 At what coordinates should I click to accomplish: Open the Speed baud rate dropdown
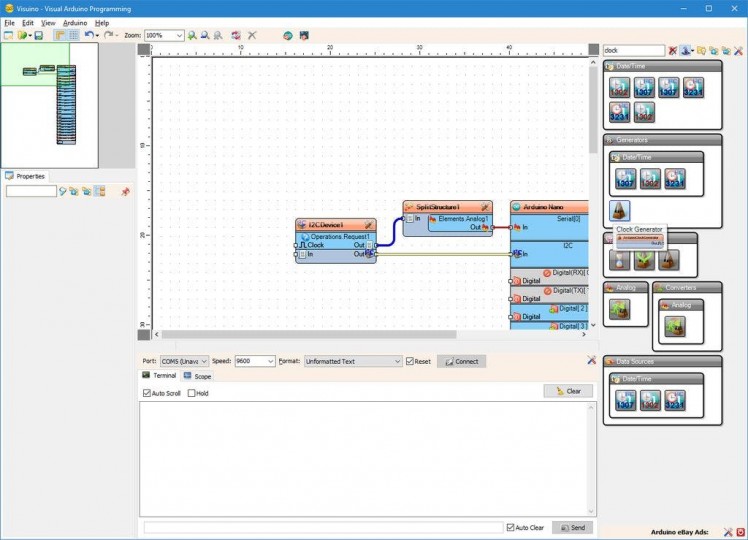click(270, 361)
